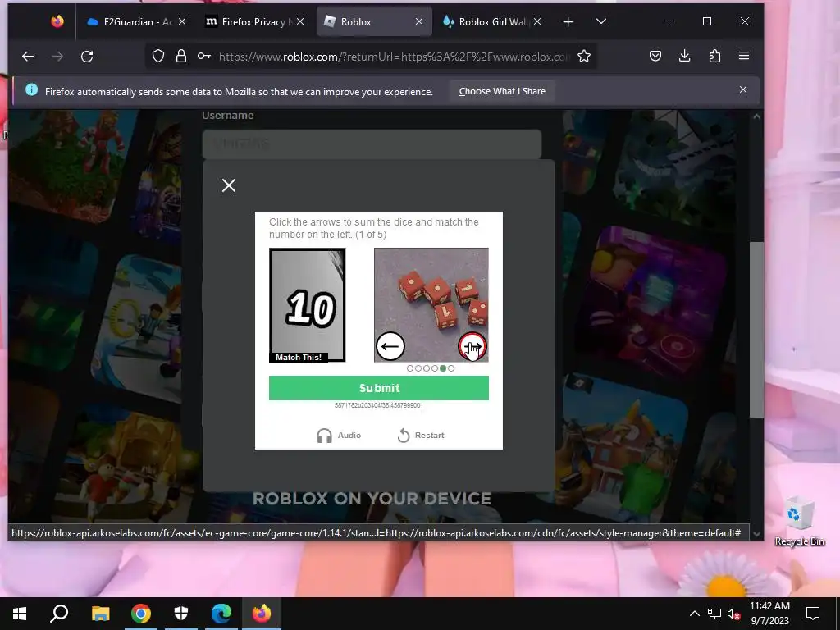Select the third dice image indicator dot
Viewport: 840px width, 630px height.
click(427, 368)
